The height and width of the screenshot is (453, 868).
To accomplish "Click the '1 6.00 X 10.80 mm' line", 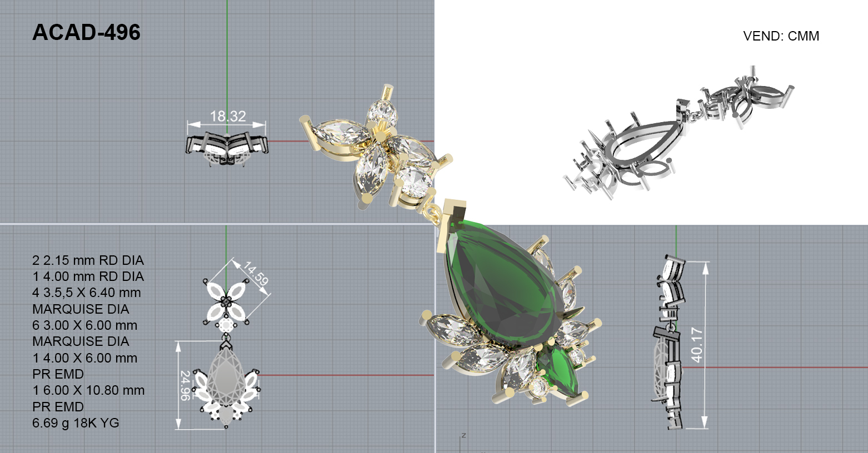I will [x=88, y=390].
